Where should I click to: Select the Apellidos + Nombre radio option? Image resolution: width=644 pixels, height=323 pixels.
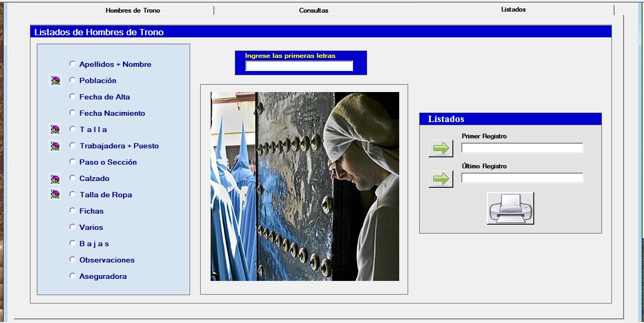pos(72,64)
